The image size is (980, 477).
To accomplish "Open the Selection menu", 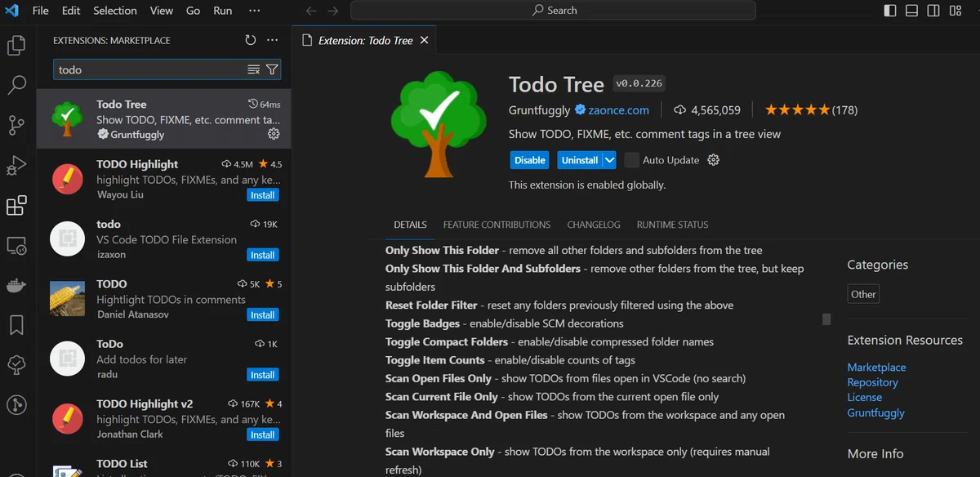I will tap(115, 11).
